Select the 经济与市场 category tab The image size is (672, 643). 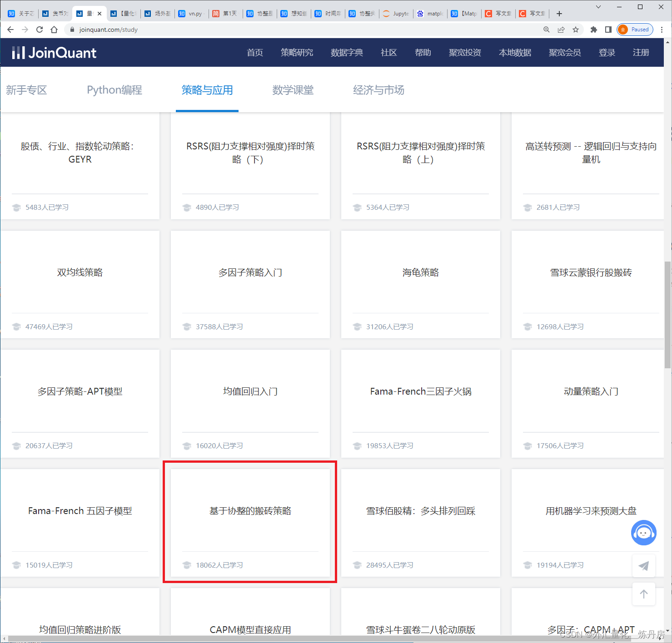378,90
